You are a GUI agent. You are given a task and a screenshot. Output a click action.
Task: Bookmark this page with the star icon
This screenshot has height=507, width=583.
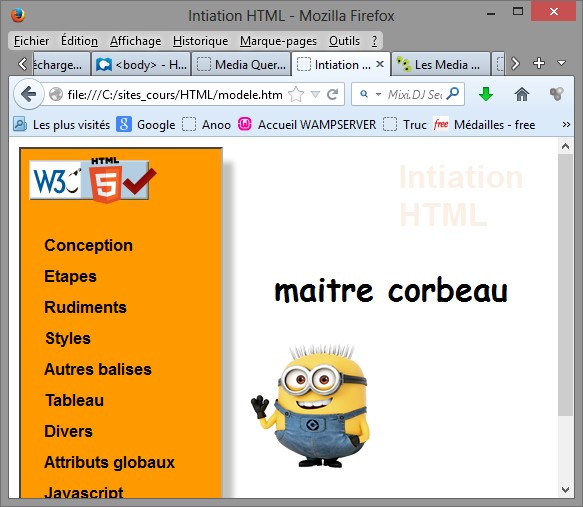click(296, 94)
